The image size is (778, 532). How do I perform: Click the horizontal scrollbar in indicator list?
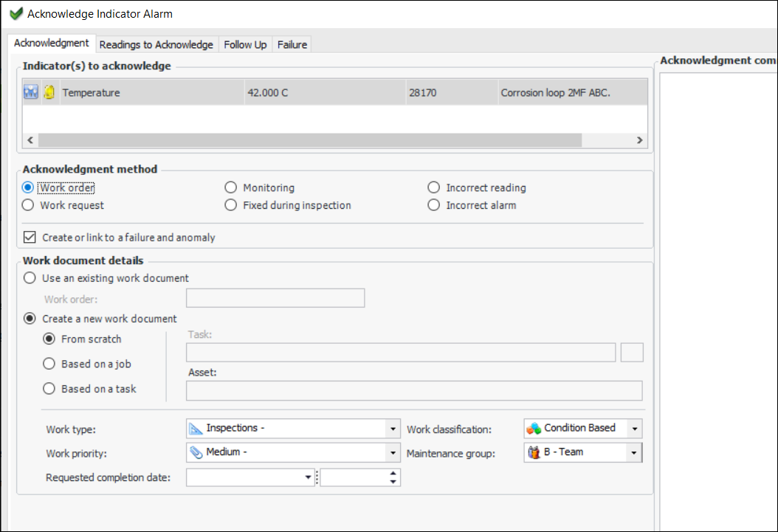pos(310,140)
